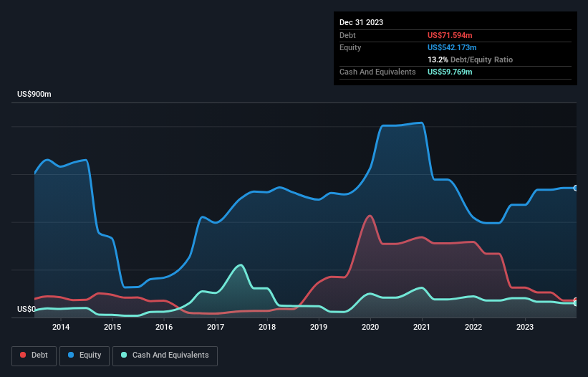The height and width of the screenshot is (377, 588).
Task: Click the 2017 x-axis label
Action: [x=216, y=327]
